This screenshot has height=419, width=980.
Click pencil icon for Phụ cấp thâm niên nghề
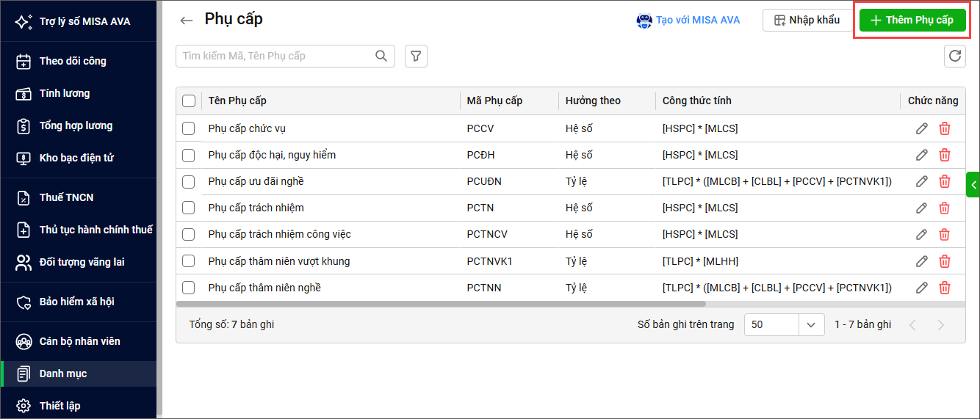(x=921, y=288)
